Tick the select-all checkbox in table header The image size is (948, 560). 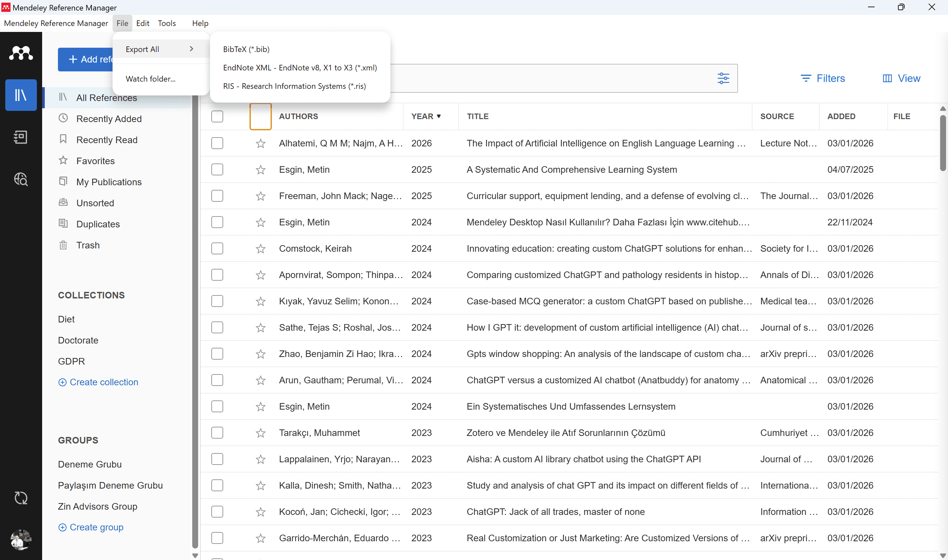pos(217,116)
